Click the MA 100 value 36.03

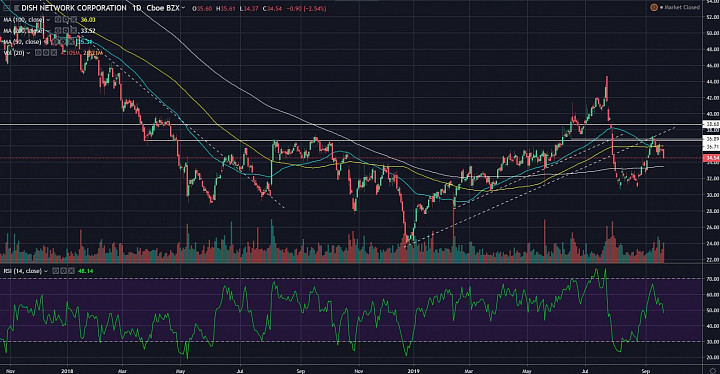click(x=88, y=20)
